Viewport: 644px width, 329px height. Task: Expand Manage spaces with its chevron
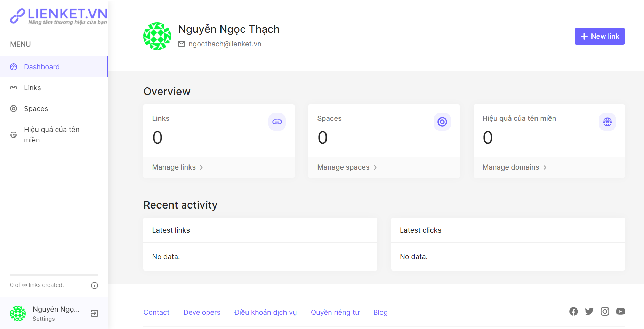point(375,167)
